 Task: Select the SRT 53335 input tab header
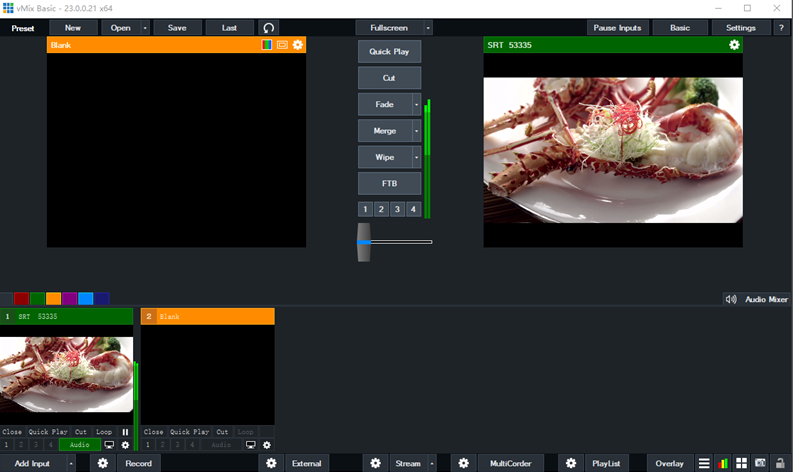66,316
